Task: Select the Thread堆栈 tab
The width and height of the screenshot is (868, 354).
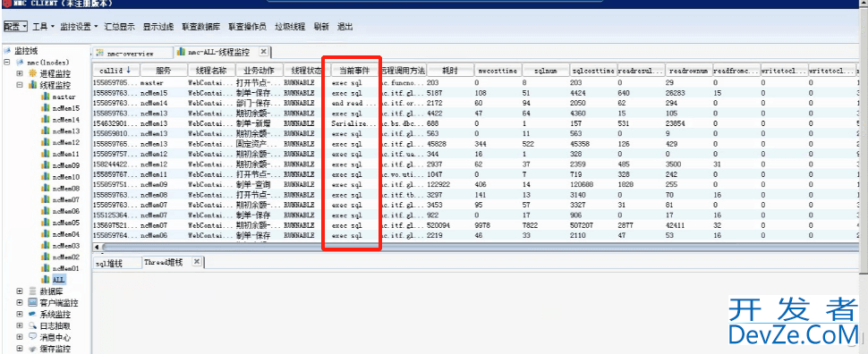Action: [163, 262]
